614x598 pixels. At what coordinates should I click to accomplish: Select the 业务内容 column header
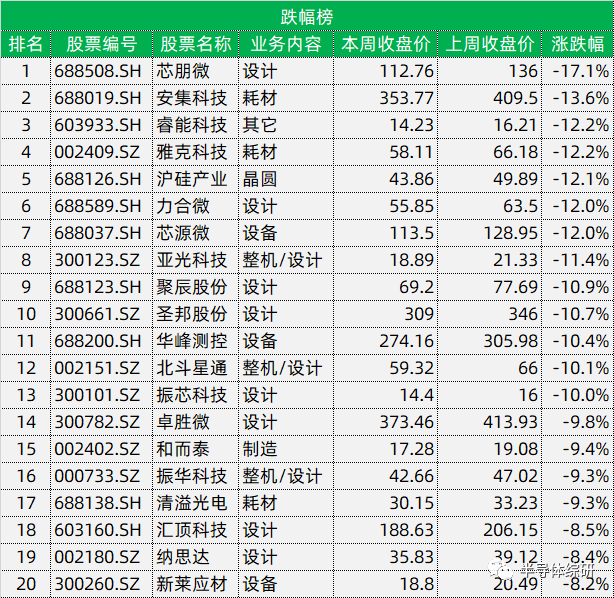click(x=286, y=44)
